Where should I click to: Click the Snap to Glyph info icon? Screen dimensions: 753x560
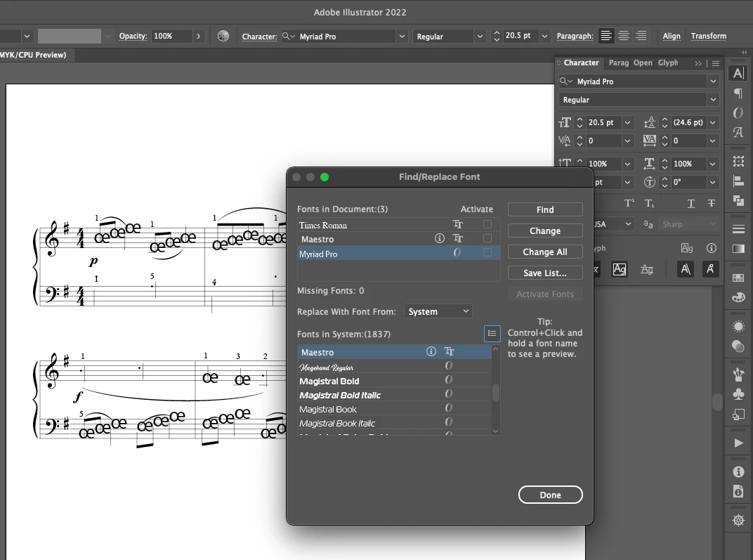[712, 248]
